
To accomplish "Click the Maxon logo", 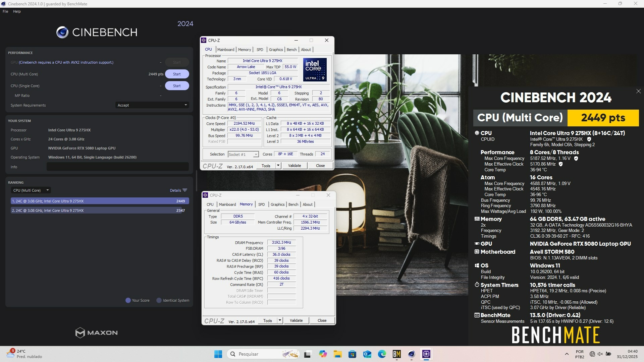I will pos(96,333).
